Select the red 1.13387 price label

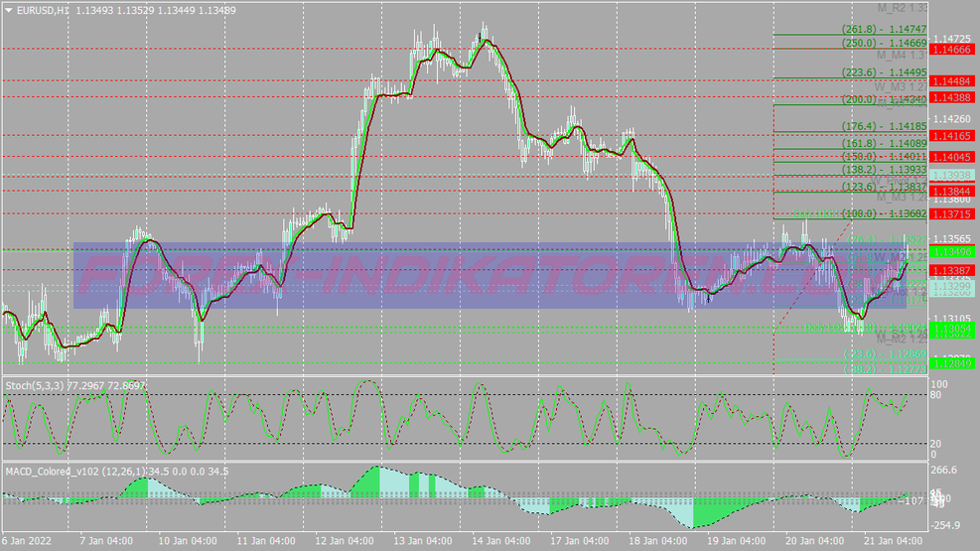(x=952, y=270)
